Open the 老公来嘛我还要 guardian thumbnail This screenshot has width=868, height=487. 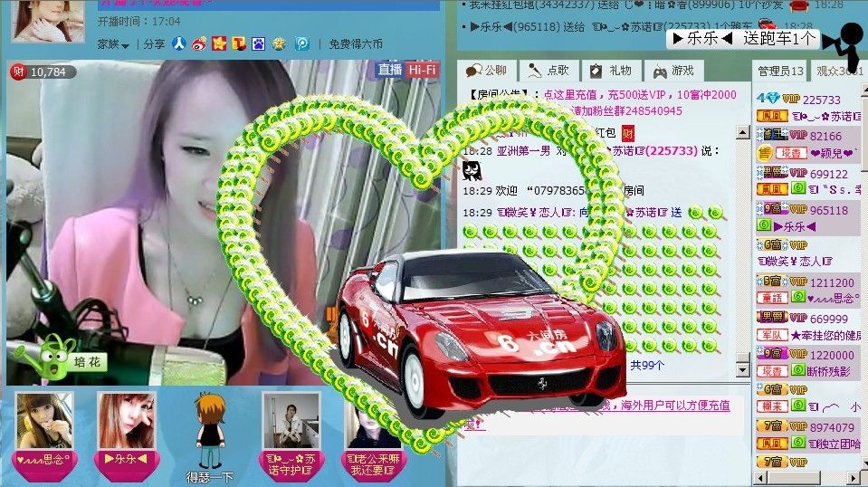click(x=373, y=436)
